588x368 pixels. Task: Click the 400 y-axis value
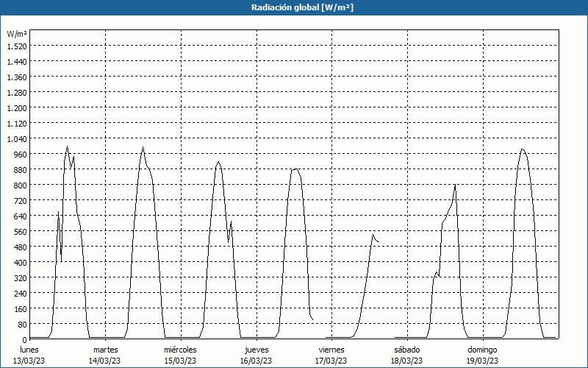(x=21, y=262)
